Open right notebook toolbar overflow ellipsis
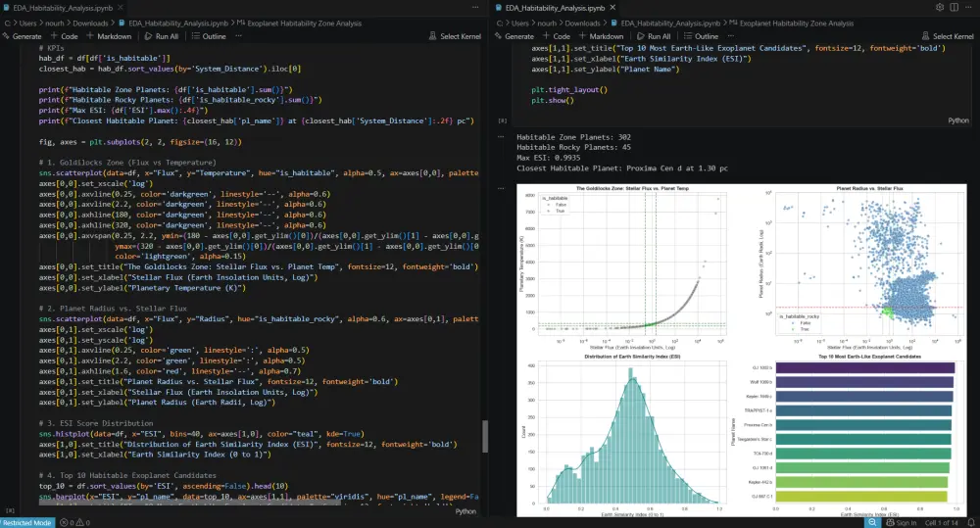Image resolution: width=980 pixels, height=528 pixels. 731,36
